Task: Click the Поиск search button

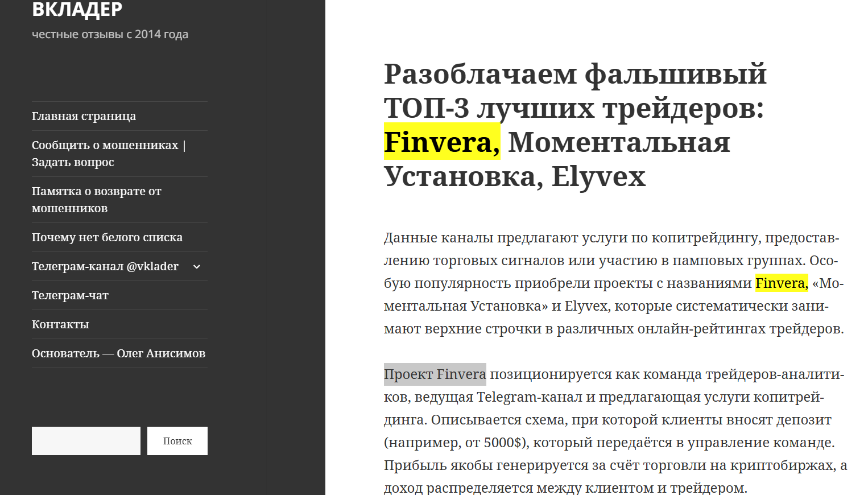Action: pyautogui.click(x=177, y=441)
